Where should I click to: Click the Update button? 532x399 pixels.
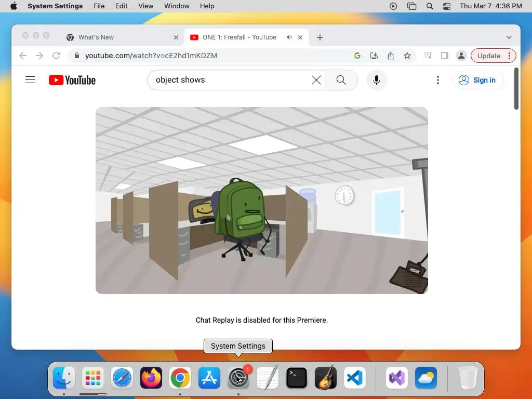(x=488, y=56)
